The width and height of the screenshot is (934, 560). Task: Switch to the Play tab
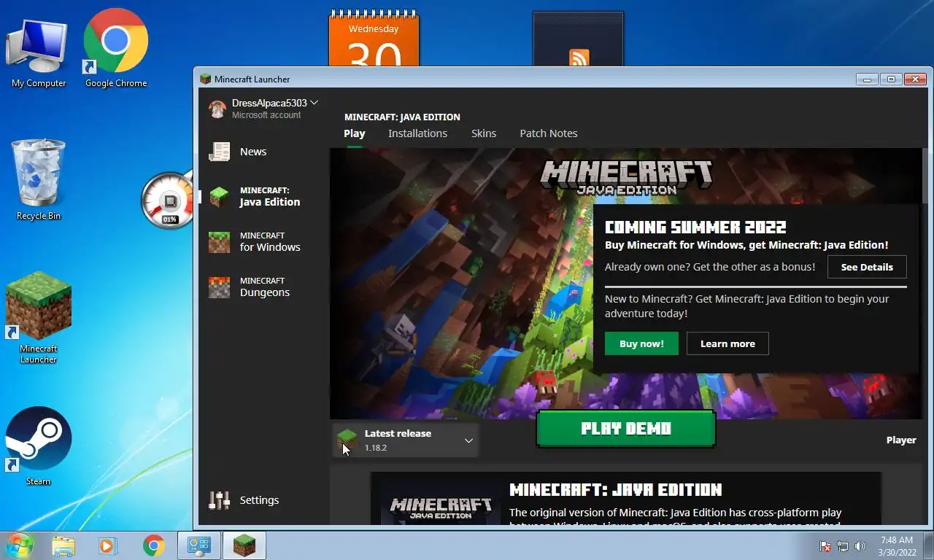[x=355, y=133]
